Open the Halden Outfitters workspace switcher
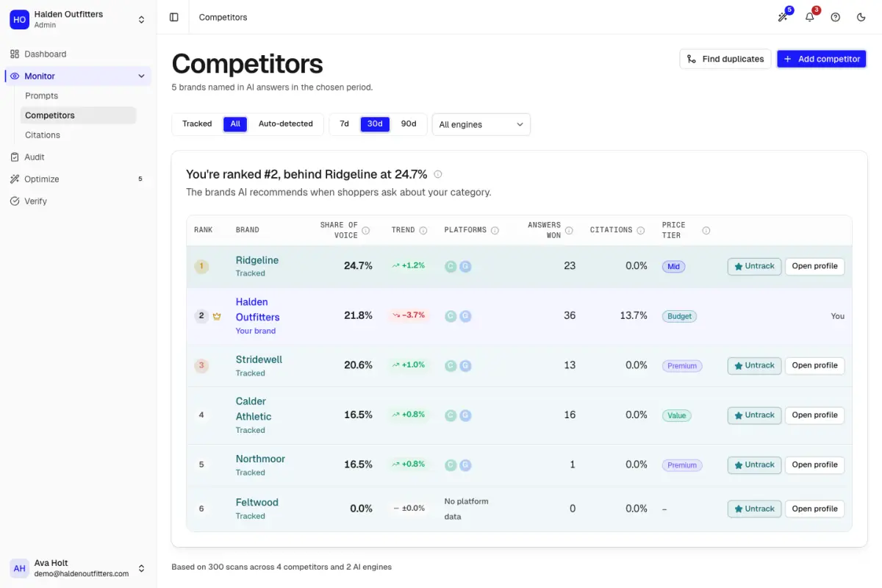This screenshot has width=882, height=588. 78,20
